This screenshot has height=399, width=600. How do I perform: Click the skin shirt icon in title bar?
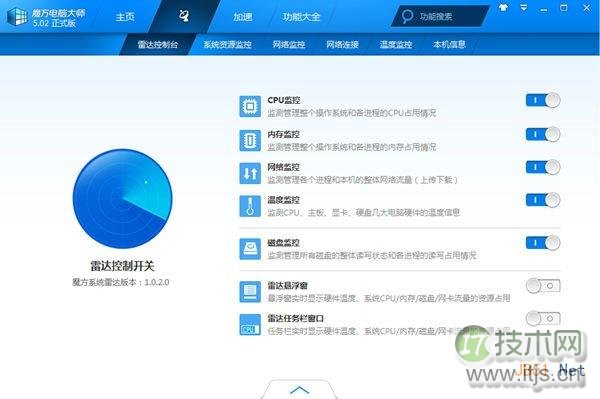(503, 8)
